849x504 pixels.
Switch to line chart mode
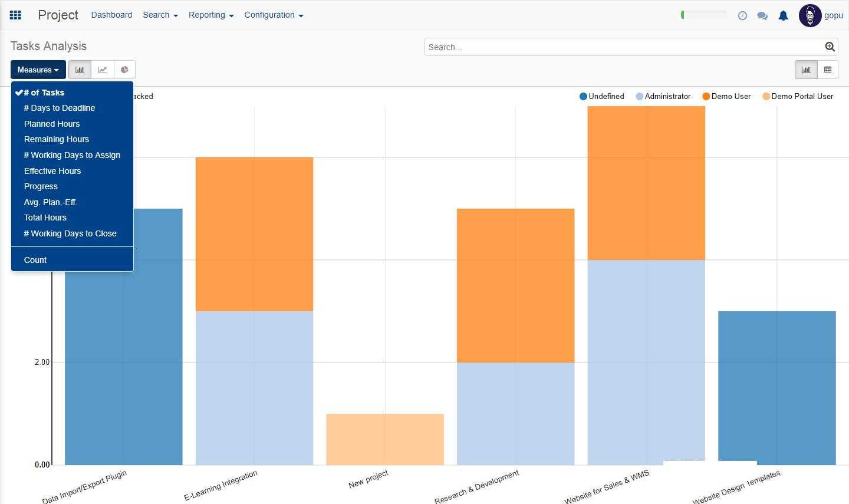point(103,70)
